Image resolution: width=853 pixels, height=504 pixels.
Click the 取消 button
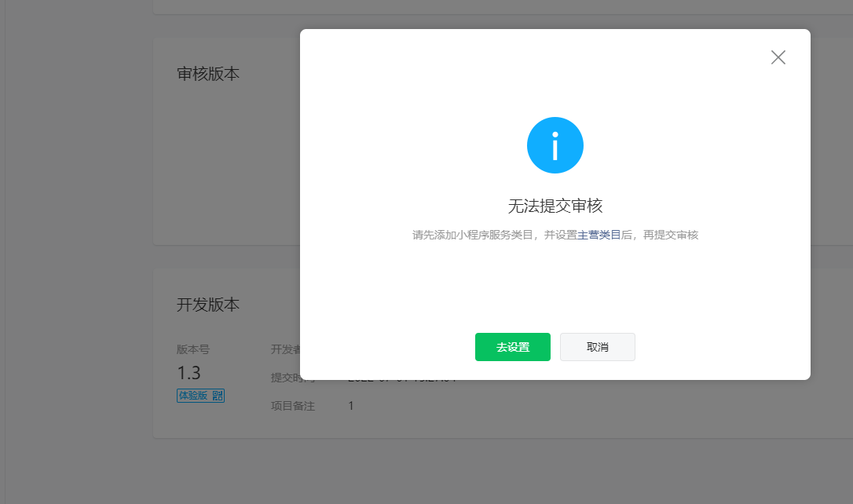coord(597,347)
